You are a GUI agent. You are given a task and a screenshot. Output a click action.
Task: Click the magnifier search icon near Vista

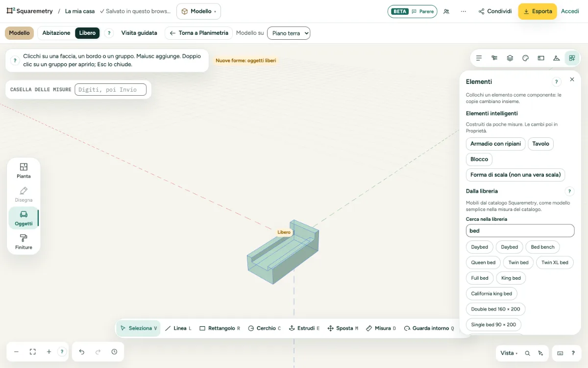[x=527, y=353]
